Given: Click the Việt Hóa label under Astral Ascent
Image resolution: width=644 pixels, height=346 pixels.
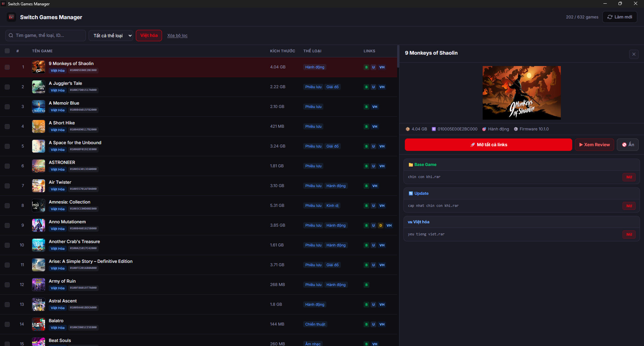Looking at the screenshot, I should pos(58,308).
